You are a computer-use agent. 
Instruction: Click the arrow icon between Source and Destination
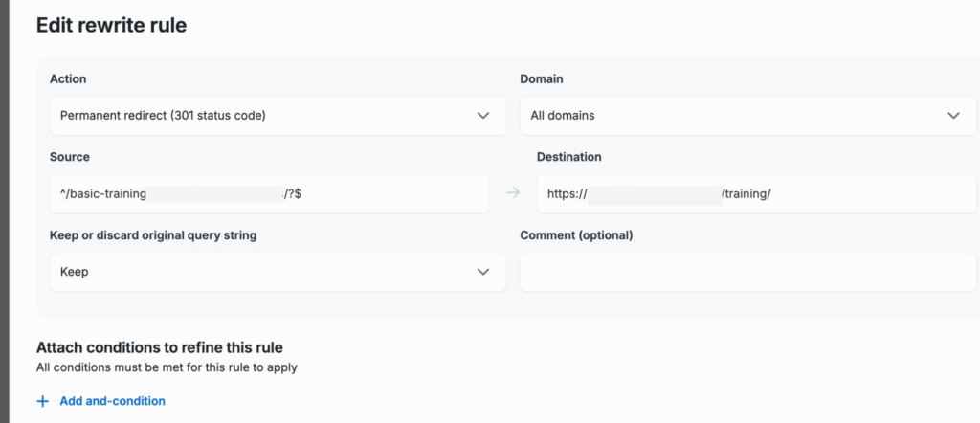(x=513, y=193)
